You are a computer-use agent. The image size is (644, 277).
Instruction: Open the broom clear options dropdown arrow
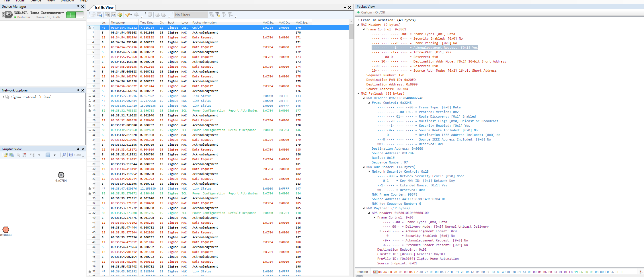(132, 15)
